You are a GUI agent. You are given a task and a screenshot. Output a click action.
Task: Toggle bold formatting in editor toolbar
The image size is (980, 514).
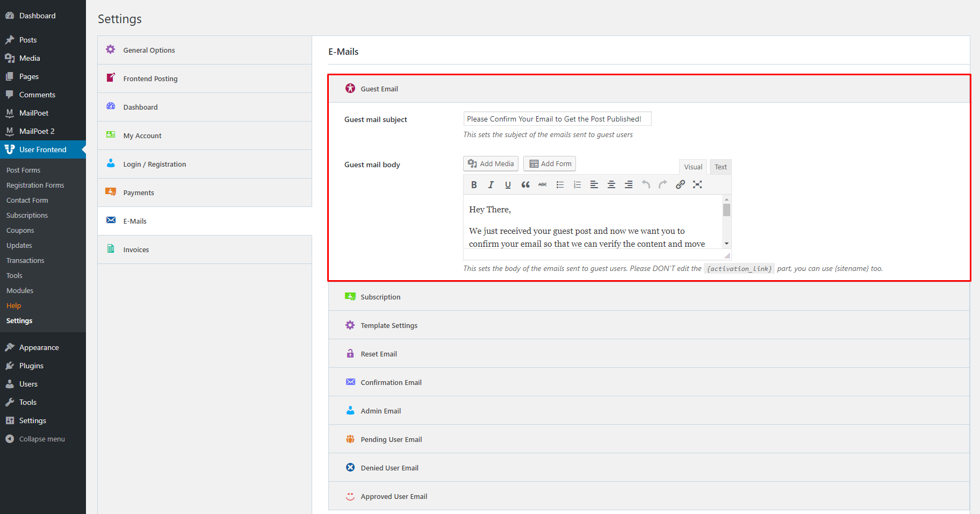[x=474, y=184]
